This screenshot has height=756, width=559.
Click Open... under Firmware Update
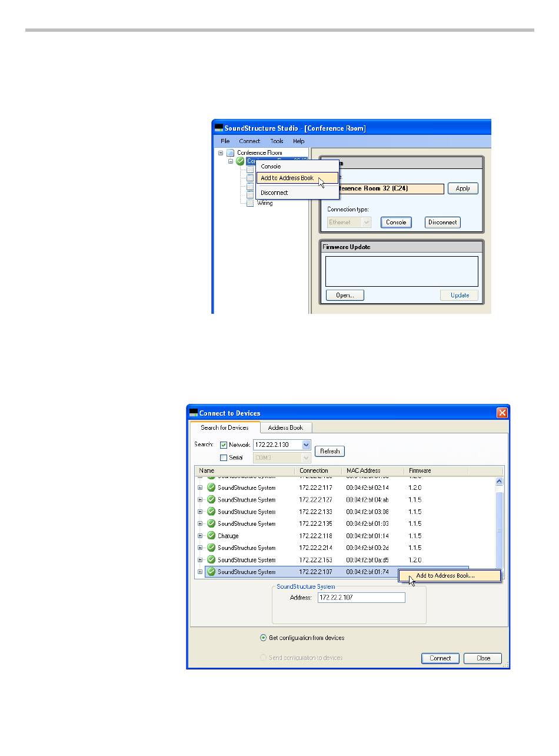(345, 296)
